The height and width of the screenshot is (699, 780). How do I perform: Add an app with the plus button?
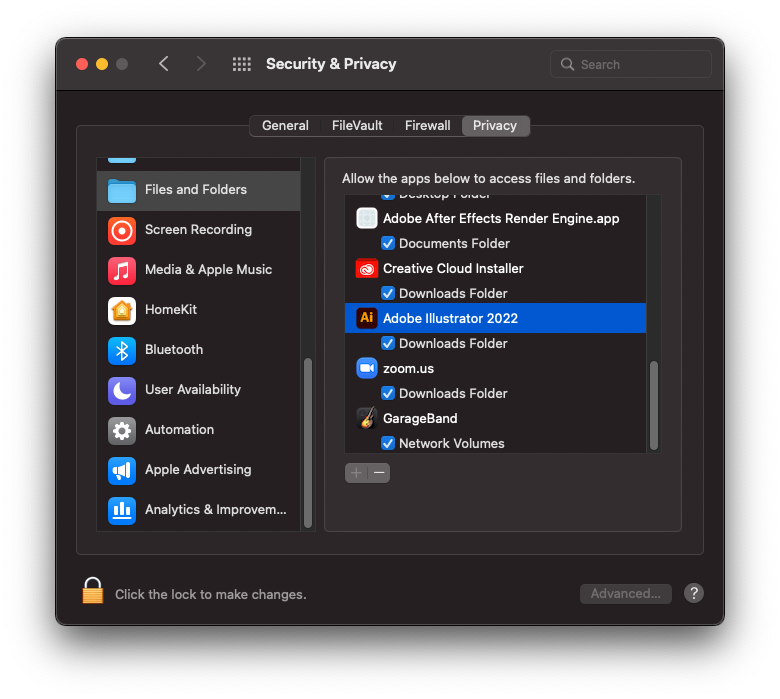click(x=356, y=473)
